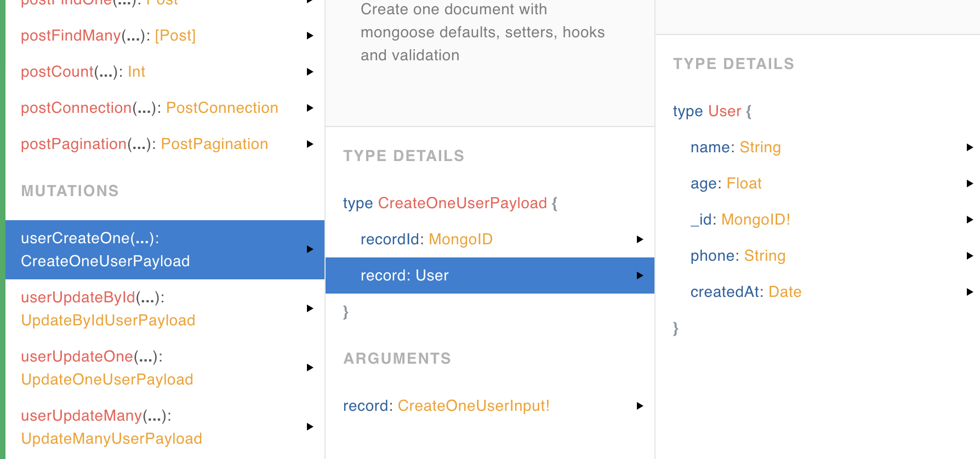Expand the postCount row arrow
The image size is (980, 459).
tap(310, 72)
